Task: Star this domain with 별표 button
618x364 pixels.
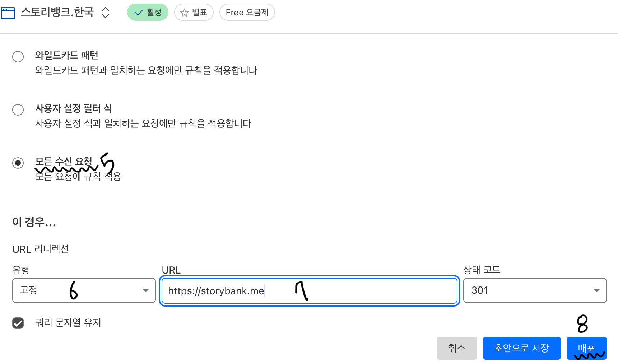Action: click(x=194, y=12)
